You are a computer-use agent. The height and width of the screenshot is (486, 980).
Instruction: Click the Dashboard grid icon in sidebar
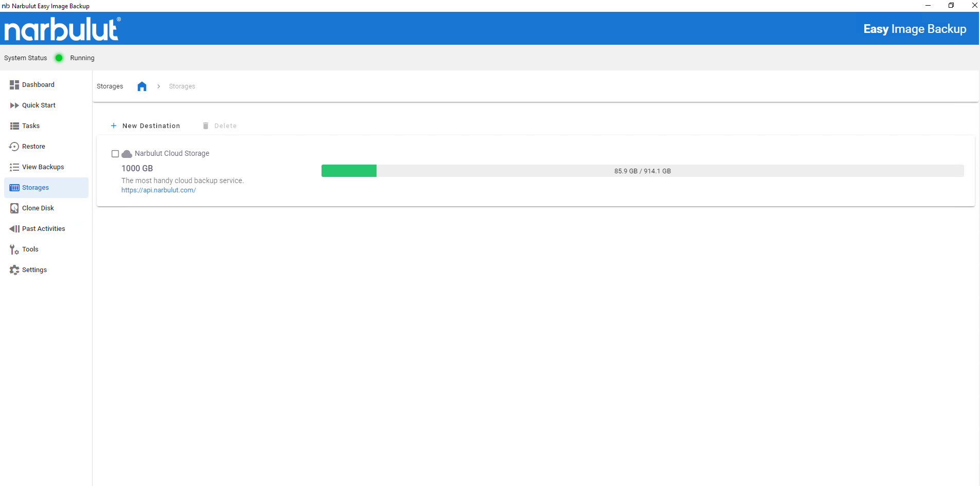pyautogui.click(x=14, y=85)
